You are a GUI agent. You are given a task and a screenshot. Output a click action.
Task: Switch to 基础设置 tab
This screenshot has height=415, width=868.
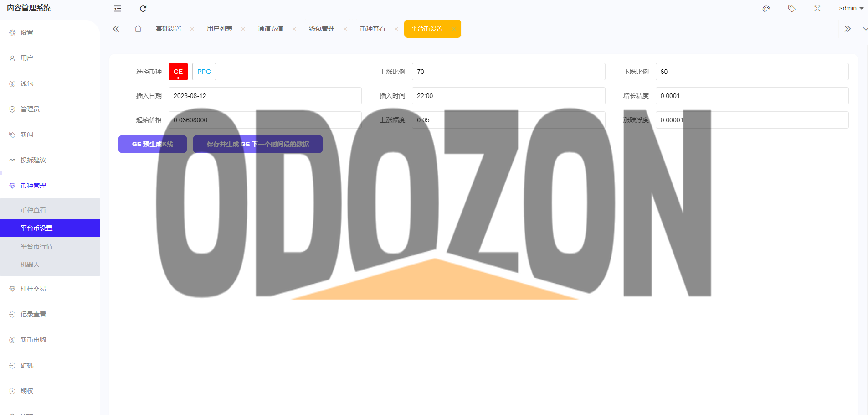coord(169,29)
